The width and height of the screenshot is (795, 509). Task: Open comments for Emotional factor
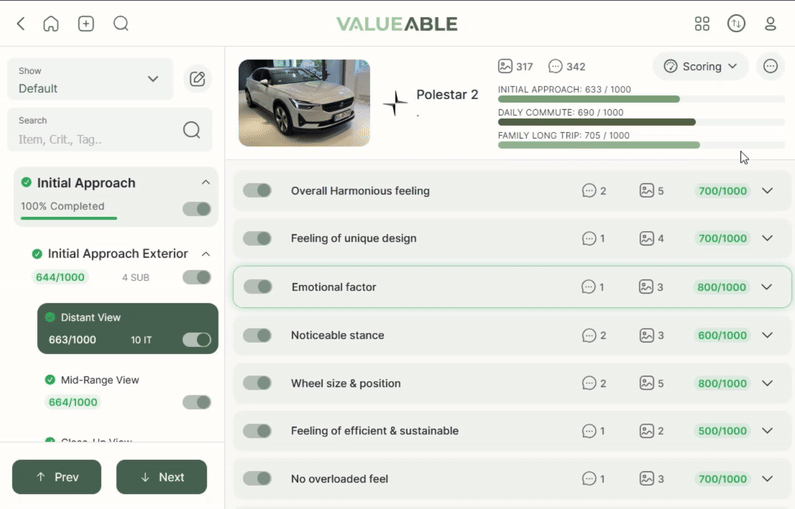[x=588, y=287]
